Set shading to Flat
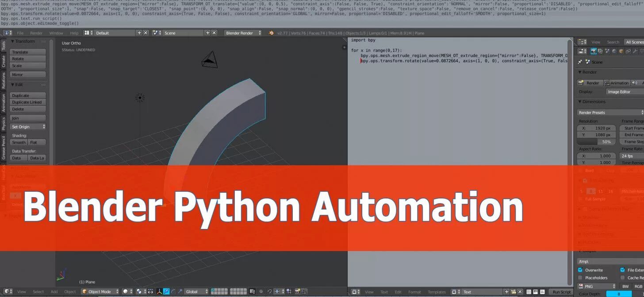 point(37,142)
